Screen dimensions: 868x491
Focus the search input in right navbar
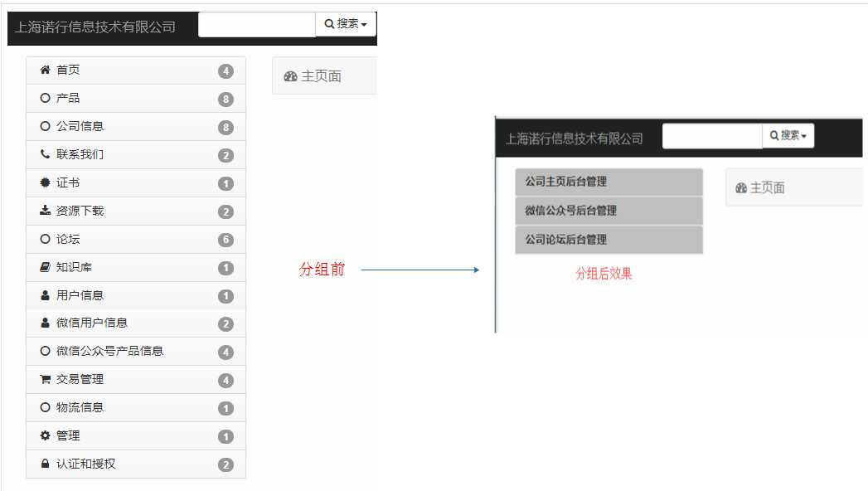(x=712, y=136)
